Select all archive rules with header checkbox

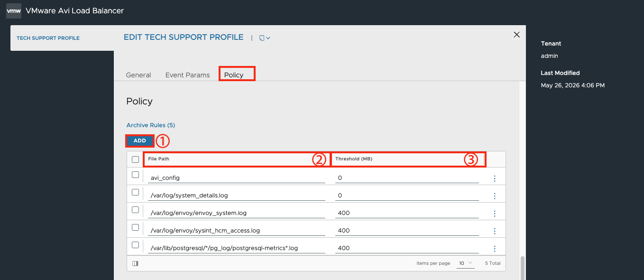point(135,159)
